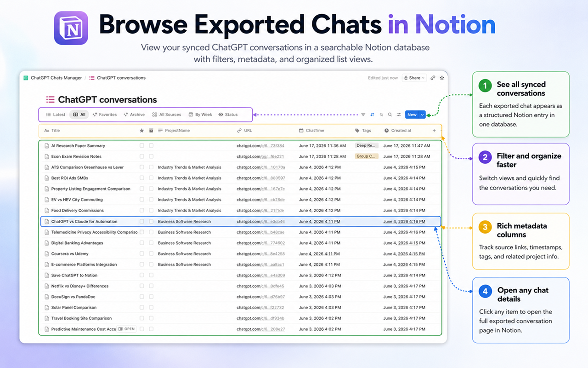Viewport: 588px width, 368px height.
Task: Open the chatgpt.com link for ATS Comparison row
Action: [x=261, y=167]
